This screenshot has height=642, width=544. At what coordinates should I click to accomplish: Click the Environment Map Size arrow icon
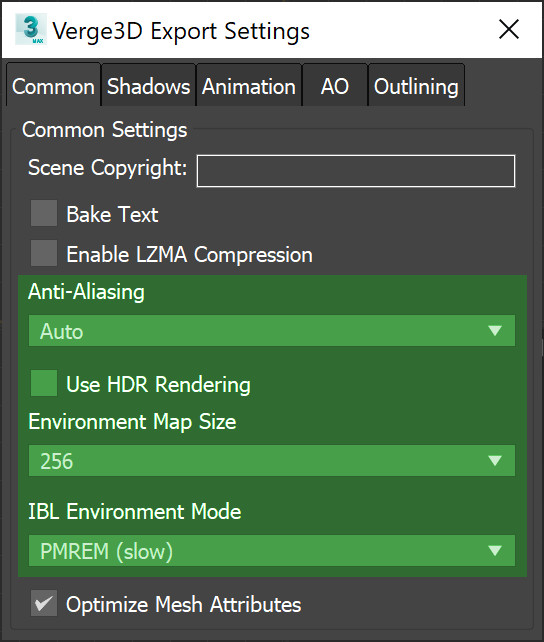495,461
